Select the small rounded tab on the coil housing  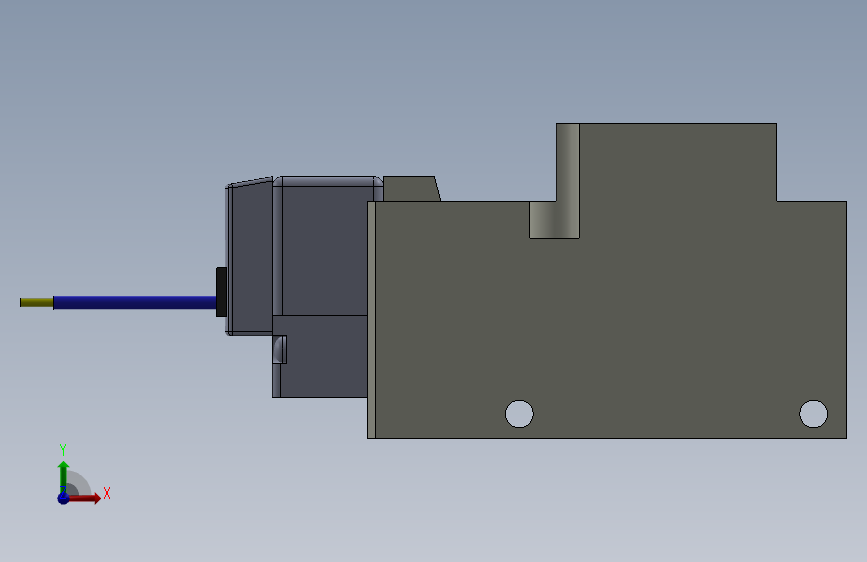tap(280, 350)
